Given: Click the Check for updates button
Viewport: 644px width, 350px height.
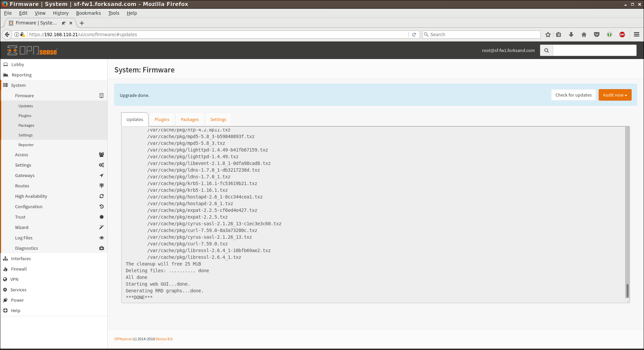Looking at the screenshot, I should tap(573, 95).
